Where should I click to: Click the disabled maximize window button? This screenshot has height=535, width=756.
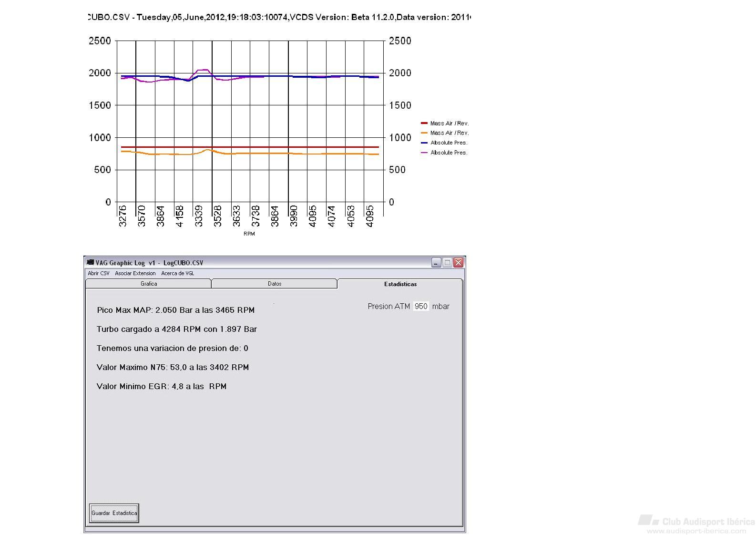tap(447, 262)
